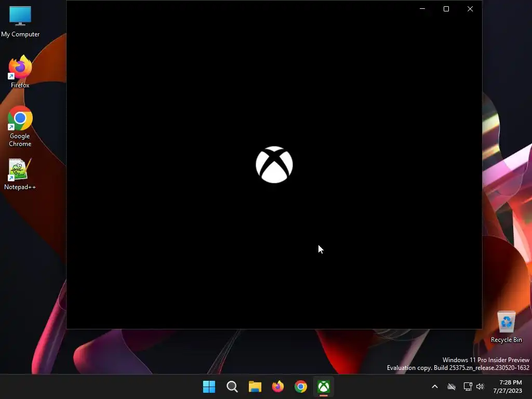This screenshot has height=399, width=532.
Task: Open the Google Chrome desktop shortcut
Action: point(20,126)
